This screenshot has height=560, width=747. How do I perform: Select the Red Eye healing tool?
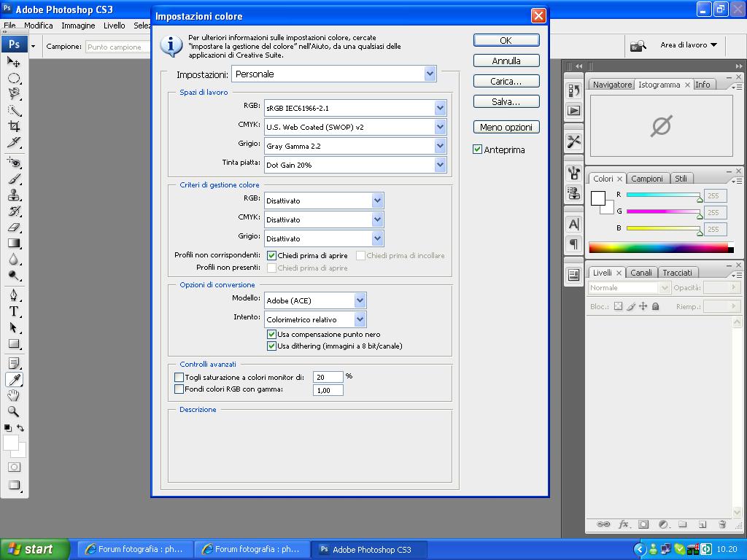click(x=14, y=163)
